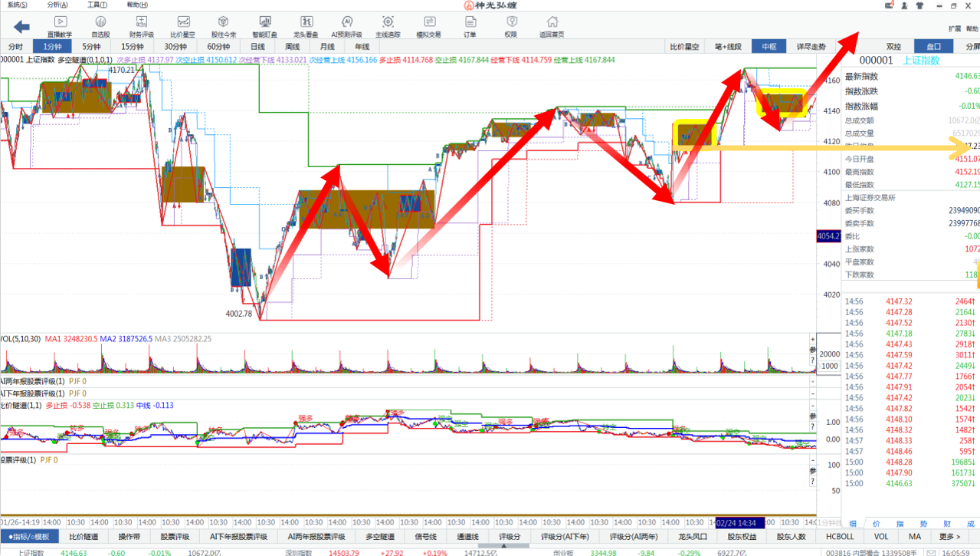
Task: Click the shirt skin icon in title bar
Action: (x=919, y=5)
